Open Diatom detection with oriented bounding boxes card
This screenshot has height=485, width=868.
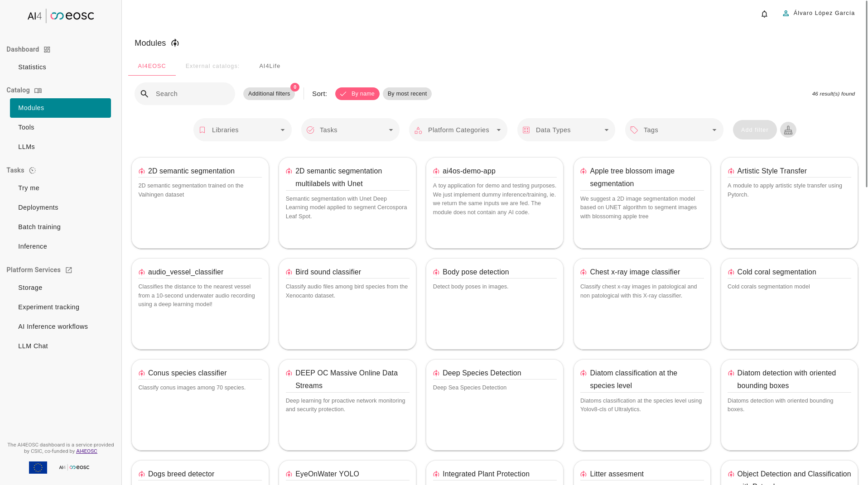point(789,405)
